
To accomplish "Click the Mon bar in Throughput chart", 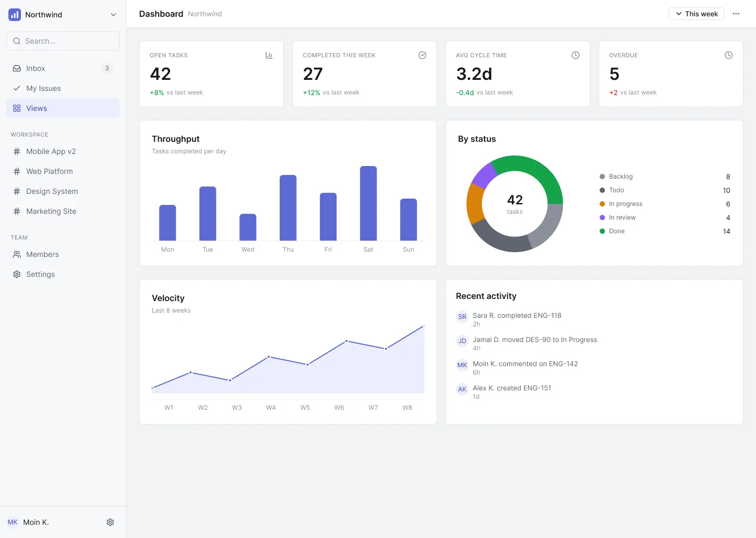I will (167, 223).
